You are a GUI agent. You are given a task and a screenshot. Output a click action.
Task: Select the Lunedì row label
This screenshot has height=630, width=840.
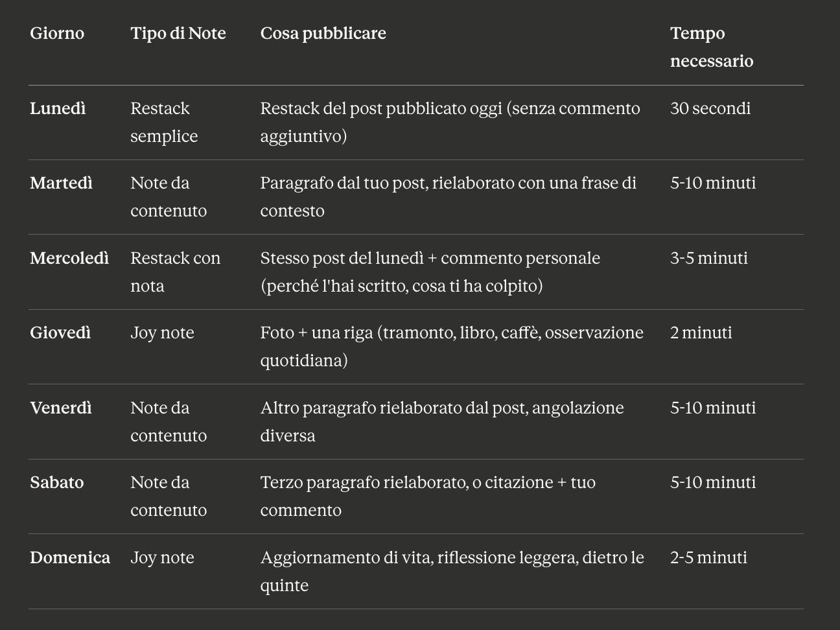(x=58, y=108)
